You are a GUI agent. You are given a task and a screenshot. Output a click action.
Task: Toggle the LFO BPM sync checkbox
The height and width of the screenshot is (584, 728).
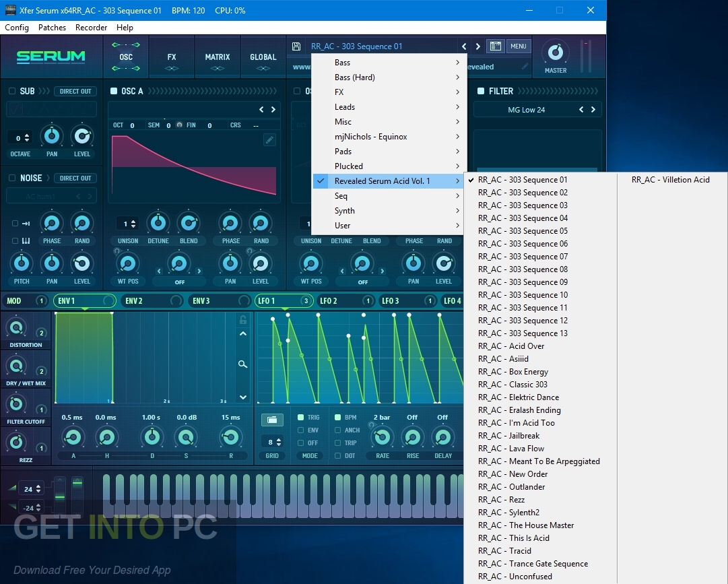(x=337, y=418)
